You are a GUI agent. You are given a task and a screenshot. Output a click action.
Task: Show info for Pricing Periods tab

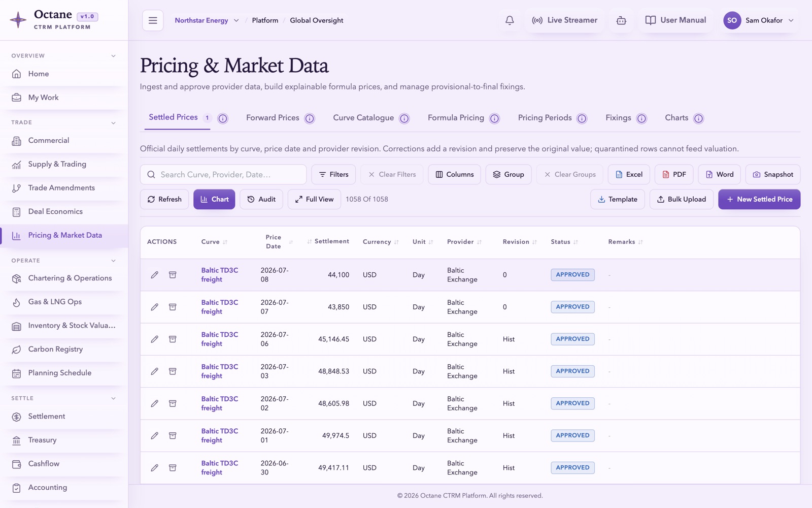pos(582,118)
